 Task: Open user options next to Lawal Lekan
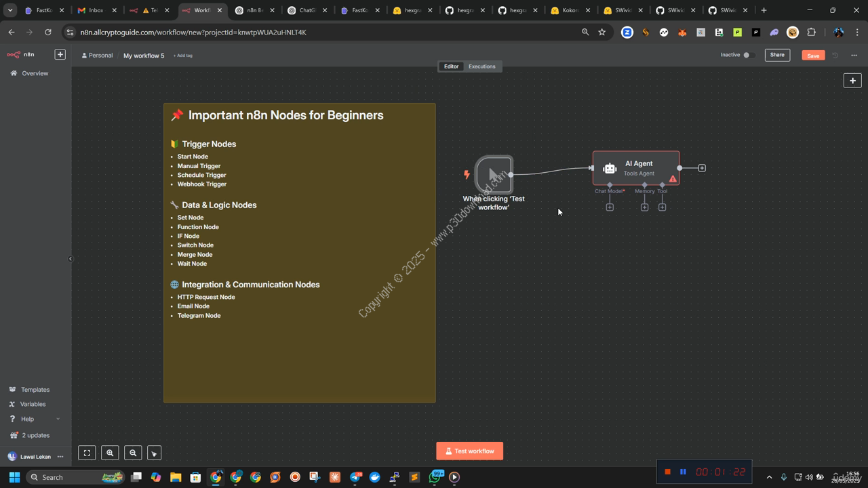tap(60, 457)
